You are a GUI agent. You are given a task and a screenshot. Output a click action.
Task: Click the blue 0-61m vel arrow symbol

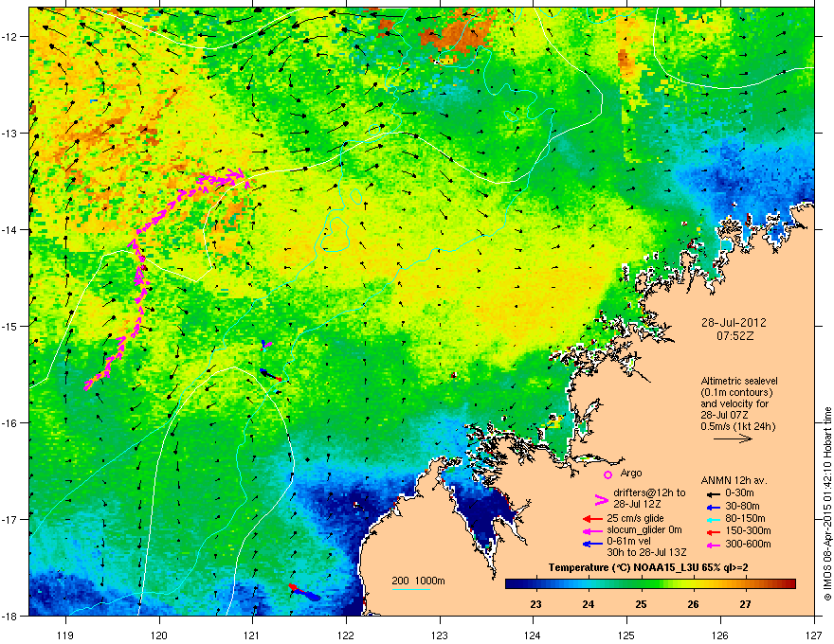[x=592, y=544]
